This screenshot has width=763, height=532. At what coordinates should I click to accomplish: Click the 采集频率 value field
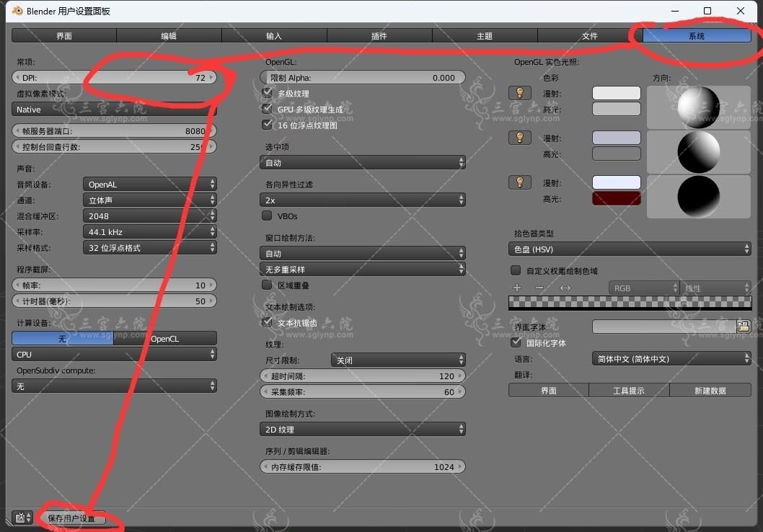tap(363, 391)
